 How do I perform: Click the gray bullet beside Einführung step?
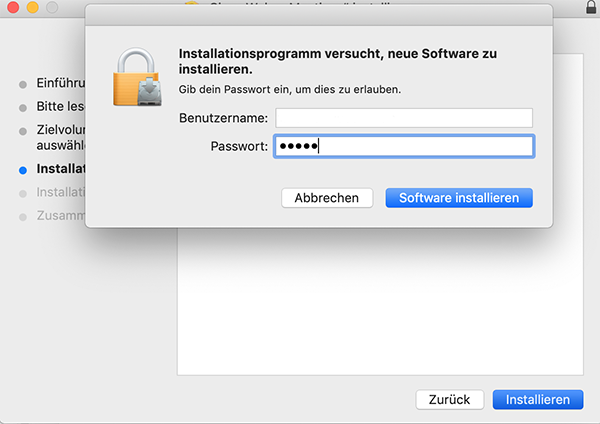(23, 83)
